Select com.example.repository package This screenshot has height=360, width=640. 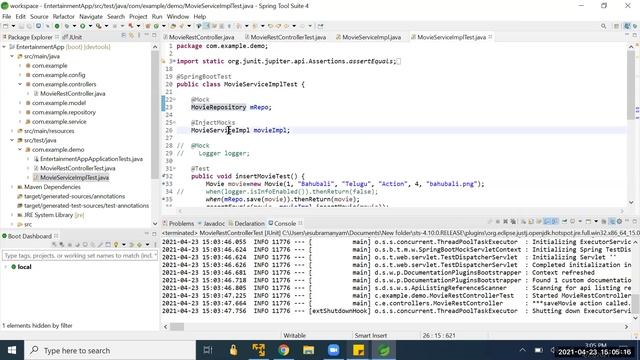[64, 112]
